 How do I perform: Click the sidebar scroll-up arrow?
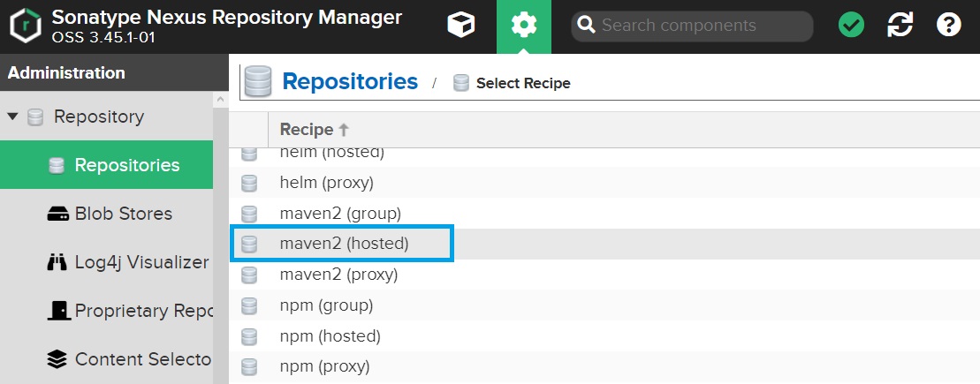click(221, 100)
